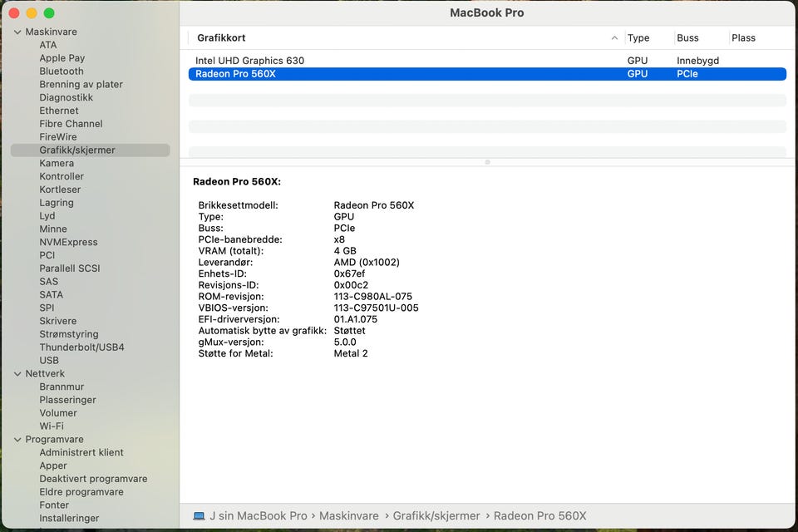Image resolution: width=798 pixels, height=532 pixels.
Task: Open Thunderbolt/USB4 in the sidebar
Action: (x=81, y=347)
